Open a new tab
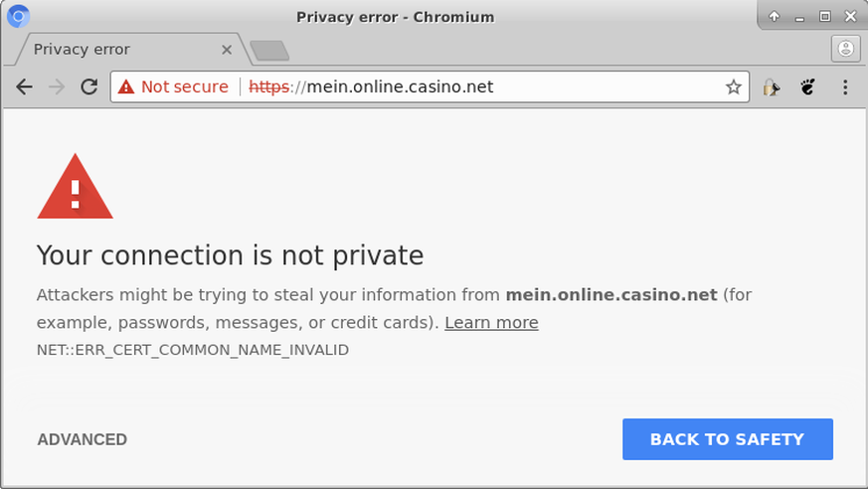 (x=268, y=50)
